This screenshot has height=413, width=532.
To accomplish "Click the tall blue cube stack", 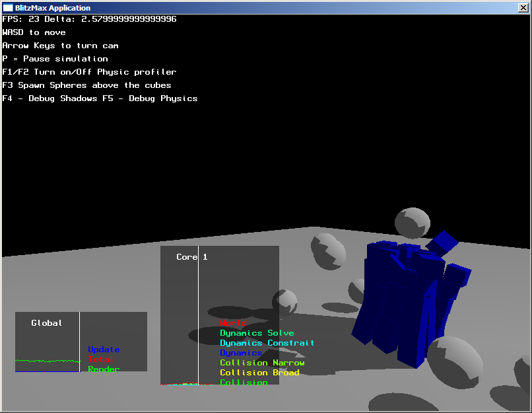I will (396, 297).
